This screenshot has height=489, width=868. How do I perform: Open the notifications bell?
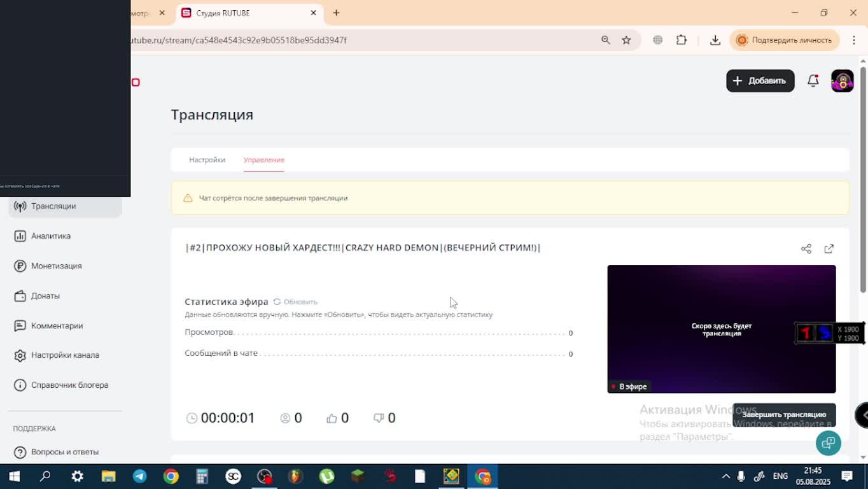tap(813, 81)
